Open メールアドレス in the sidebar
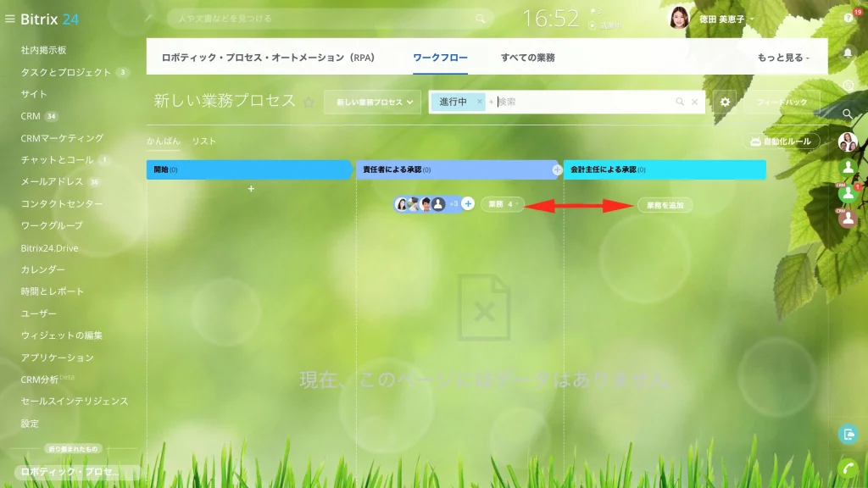This screenshot has height=488, width=868. coord(52,181)
